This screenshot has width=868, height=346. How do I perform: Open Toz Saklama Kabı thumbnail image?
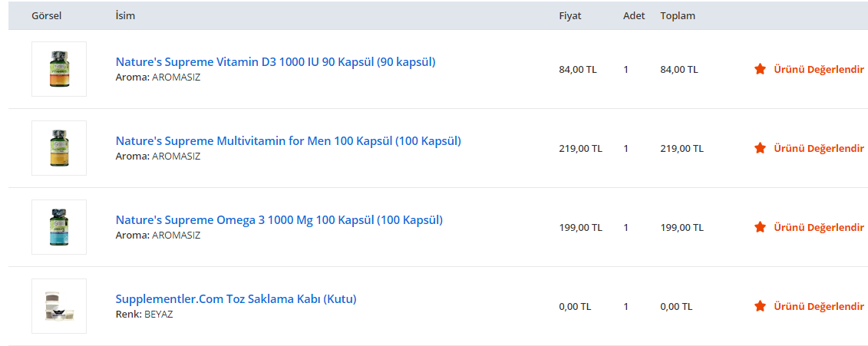[x=59, y=306]
